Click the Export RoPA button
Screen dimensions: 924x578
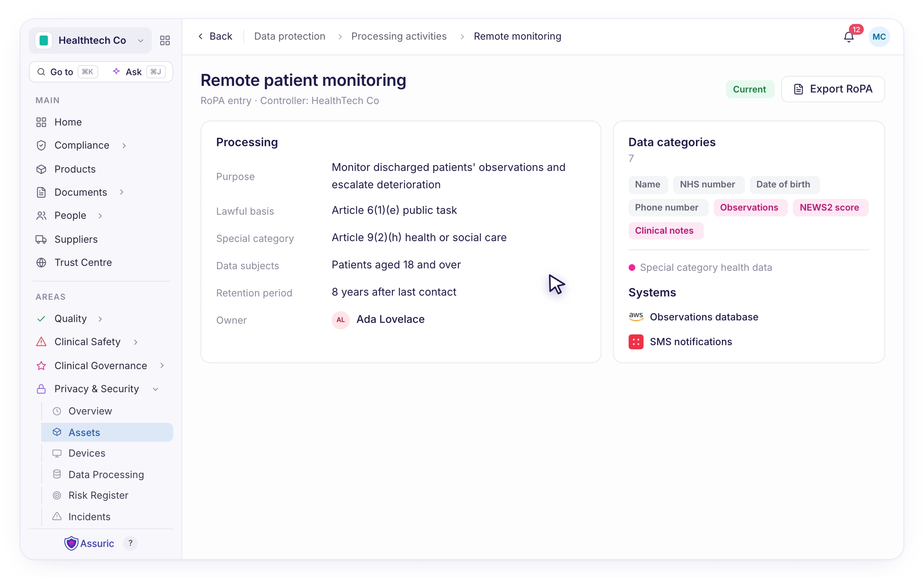(833, 89)
